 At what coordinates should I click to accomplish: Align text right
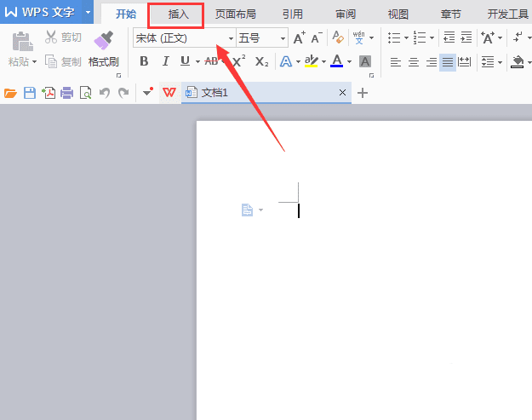[432, 62]
